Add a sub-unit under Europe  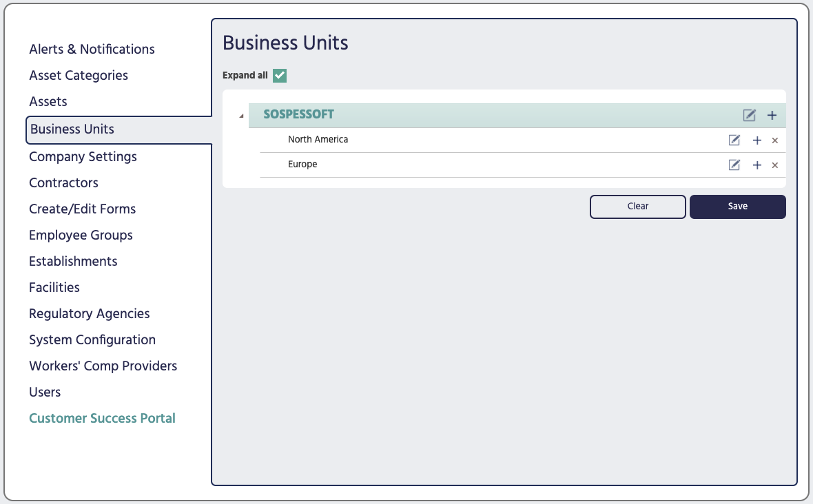[757, 165]
